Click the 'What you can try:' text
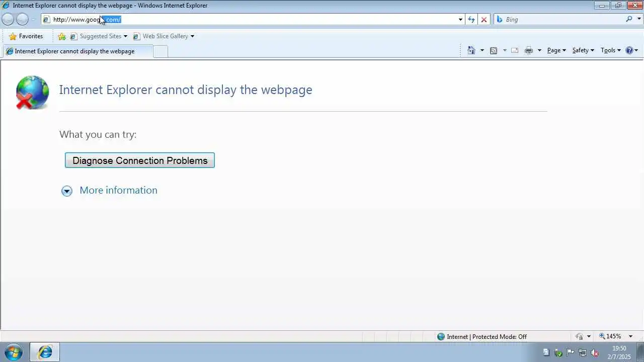 pyautogui.click(x=98, y=134)
